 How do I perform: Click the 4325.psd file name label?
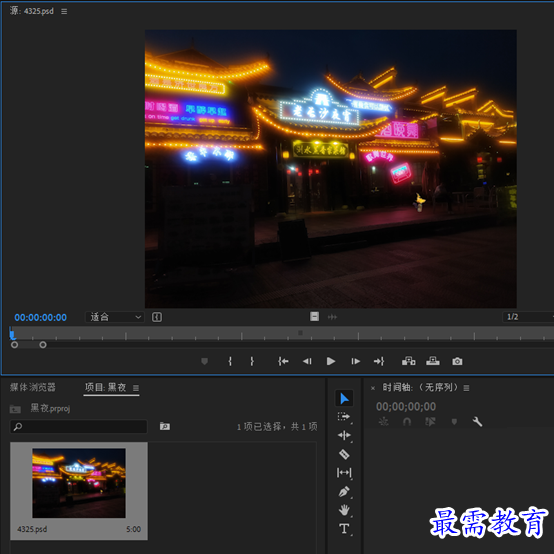click(32, 529)
